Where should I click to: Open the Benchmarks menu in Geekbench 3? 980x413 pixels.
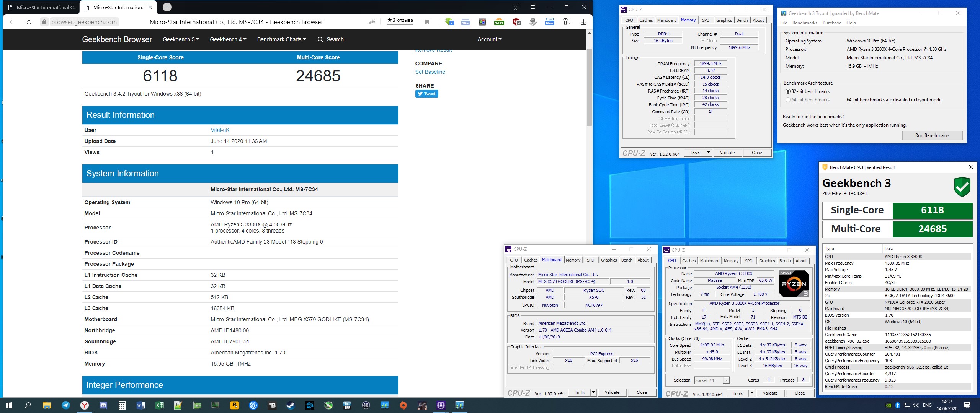coord(805,23)
